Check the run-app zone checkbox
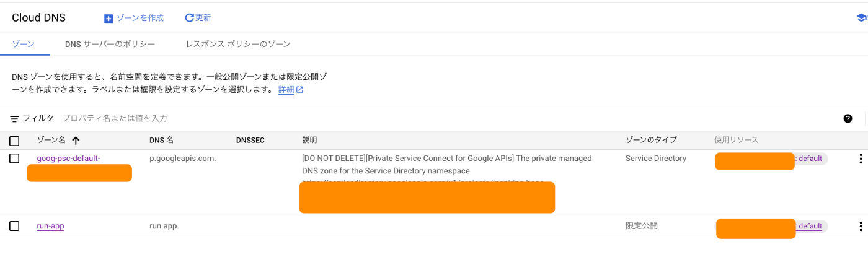 (x=14, y=226)
